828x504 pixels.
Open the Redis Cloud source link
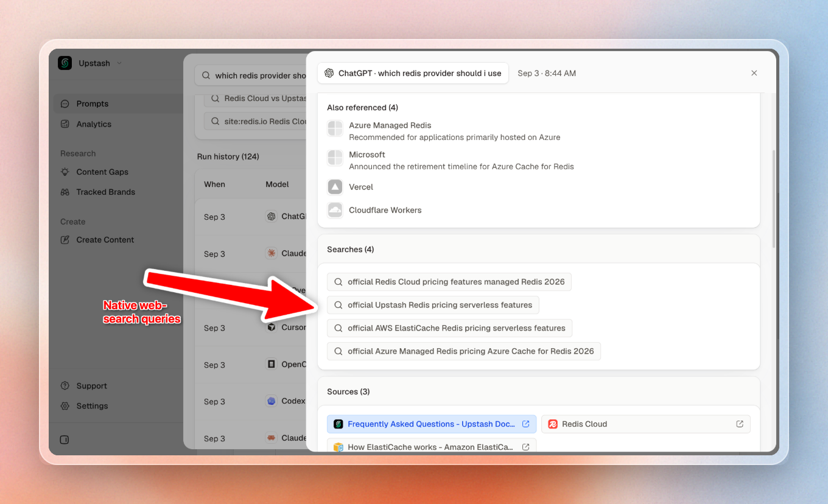tap(646, 424)
